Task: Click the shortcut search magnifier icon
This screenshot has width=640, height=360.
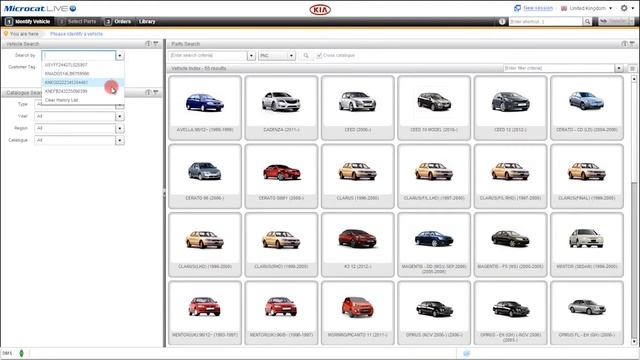Action: [587, 21]
